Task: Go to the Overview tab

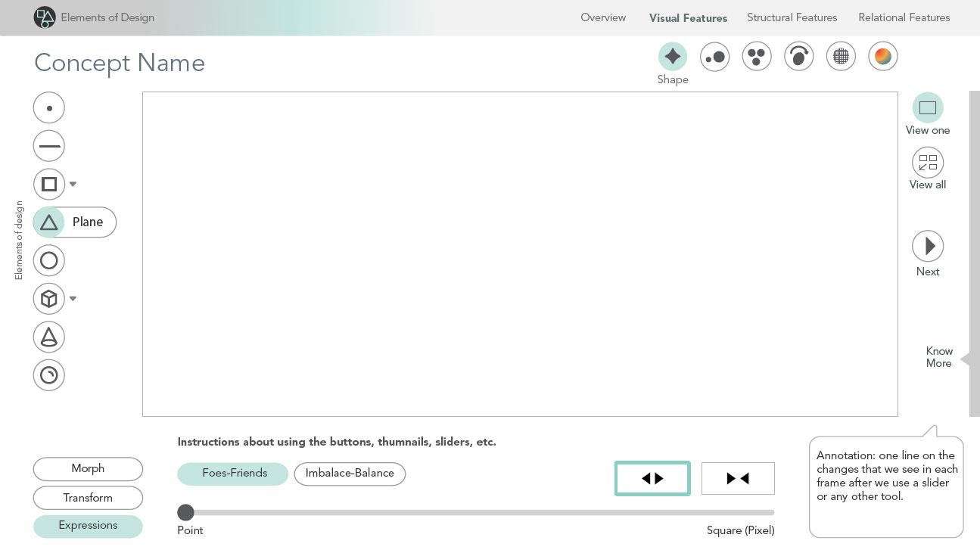Action: 603,17
